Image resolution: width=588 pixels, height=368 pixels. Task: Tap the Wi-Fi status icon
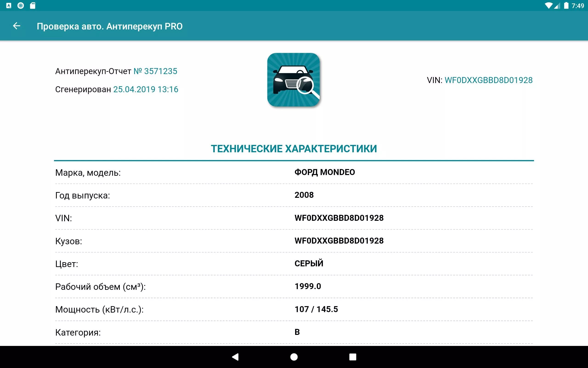pos(548,6)
